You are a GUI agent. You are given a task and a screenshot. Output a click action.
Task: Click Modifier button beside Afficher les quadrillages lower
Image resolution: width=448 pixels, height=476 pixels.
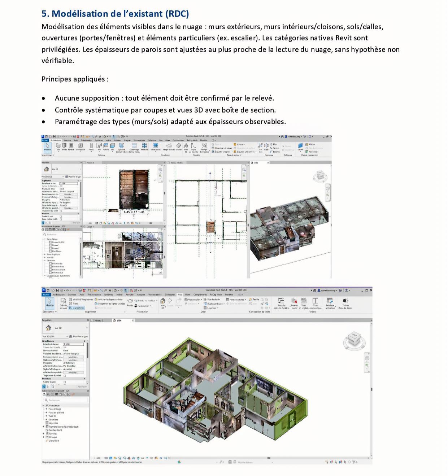point(73,372)
